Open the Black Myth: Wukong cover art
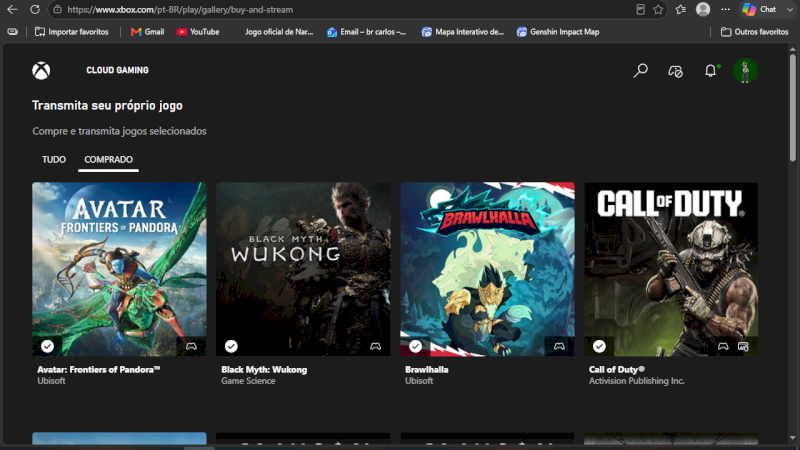 (x=303, y=269)
